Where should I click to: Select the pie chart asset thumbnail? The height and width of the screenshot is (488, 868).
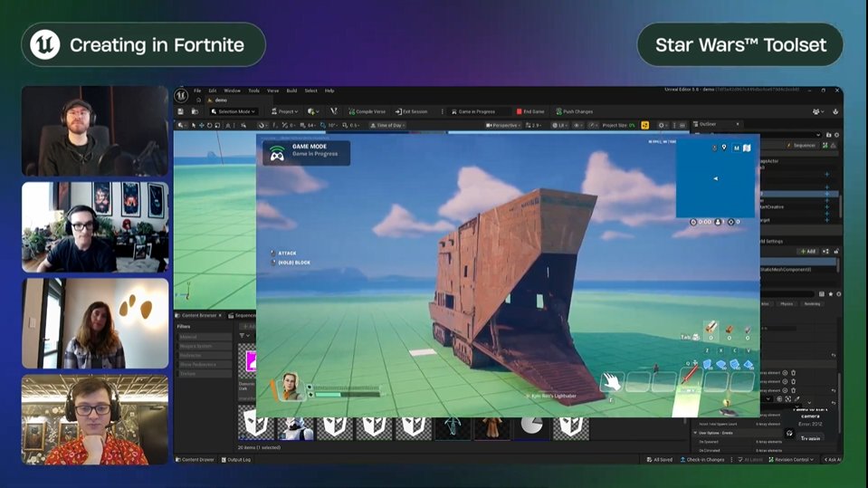point(531,427)
